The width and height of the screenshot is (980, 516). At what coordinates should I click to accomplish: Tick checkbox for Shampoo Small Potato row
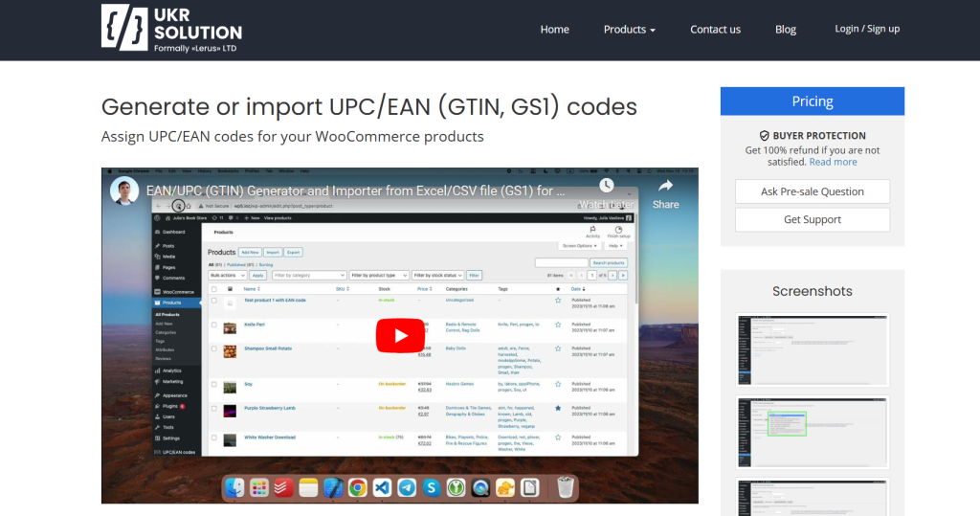[213, 349]
